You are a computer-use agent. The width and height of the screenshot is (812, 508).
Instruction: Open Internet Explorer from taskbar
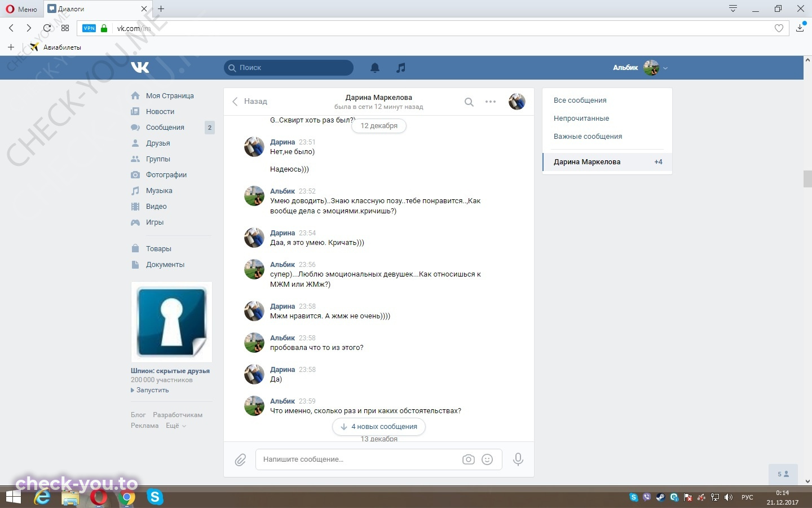tap(42, 497)
